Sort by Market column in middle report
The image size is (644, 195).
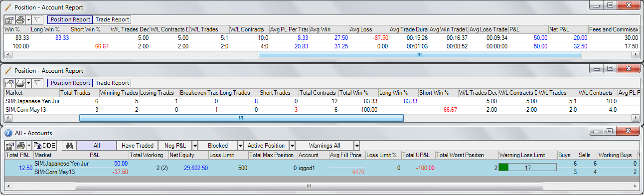click(x=32, y=93)
